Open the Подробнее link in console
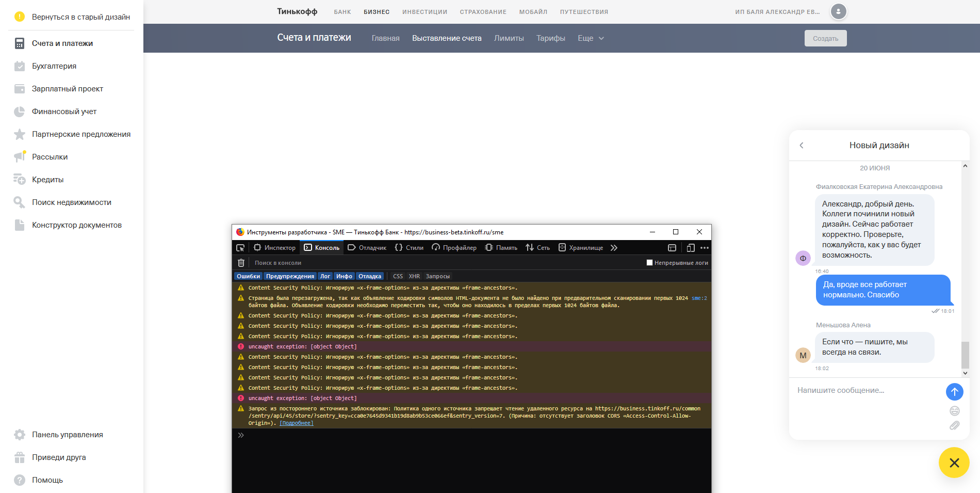The height and width of the screenshot is (493, 980). pos(296,423)
